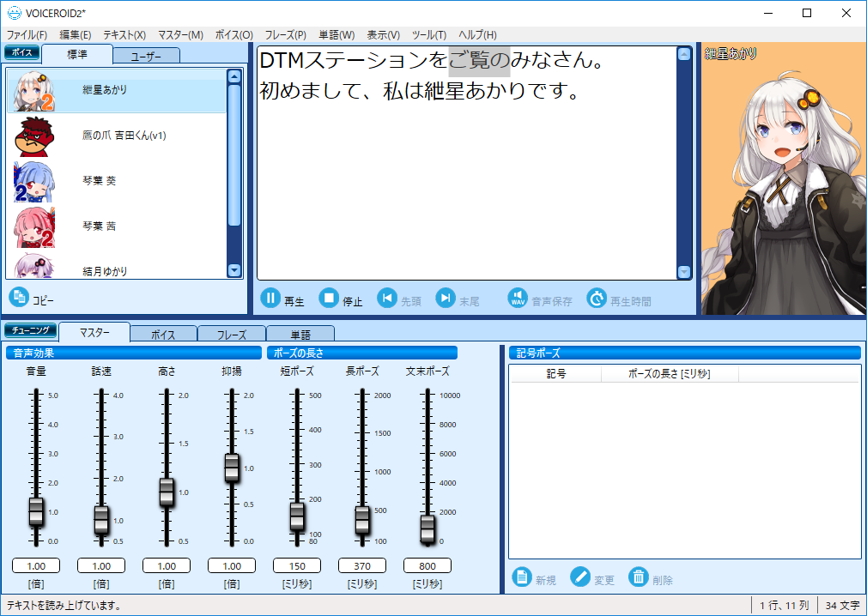Click the 再生 play/pause icon
867x616 pixels.
pos(270,299)
